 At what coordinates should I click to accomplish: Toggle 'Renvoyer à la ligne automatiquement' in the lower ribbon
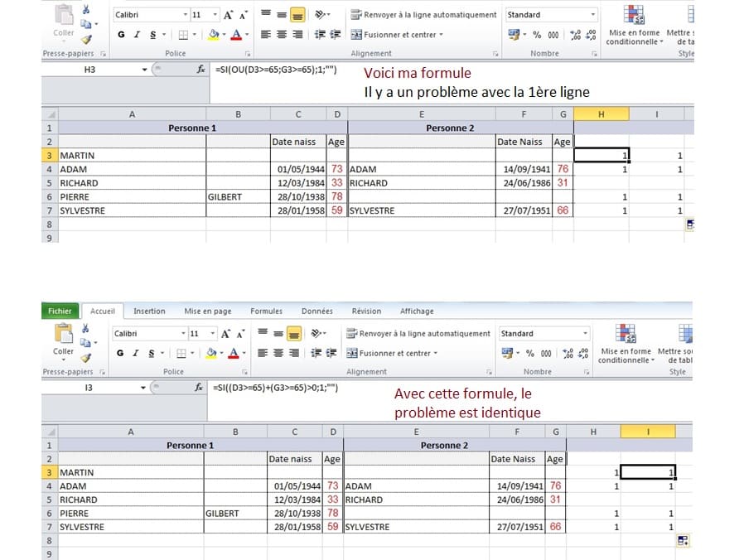(x=418, y=334)
